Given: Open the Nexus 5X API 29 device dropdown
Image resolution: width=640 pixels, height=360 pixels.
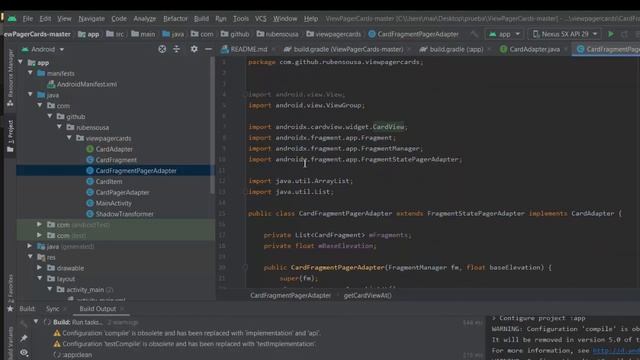Looking at the screenshot, I should (564, 34).
